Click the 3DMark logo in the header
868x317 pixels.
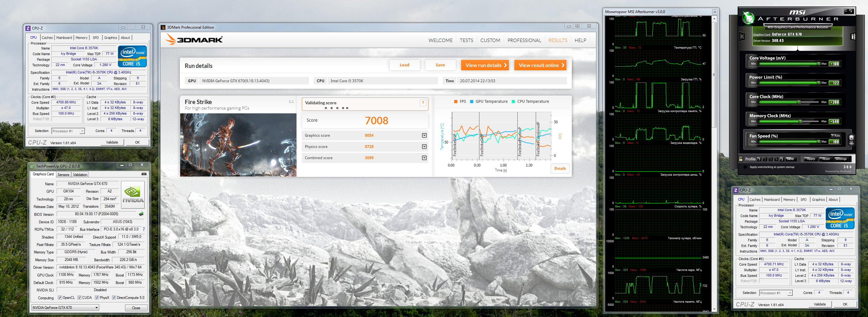pos(194,40)
